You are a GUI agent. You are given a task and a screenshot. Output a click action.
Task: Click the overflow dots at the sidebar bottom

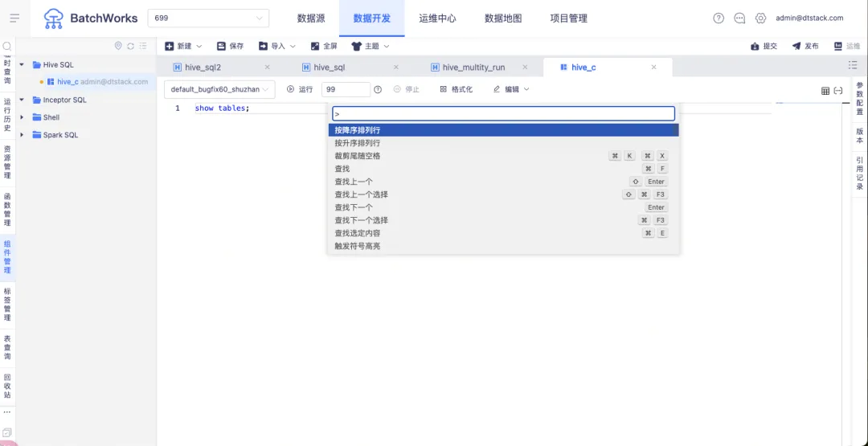click(x=7, y=412)
